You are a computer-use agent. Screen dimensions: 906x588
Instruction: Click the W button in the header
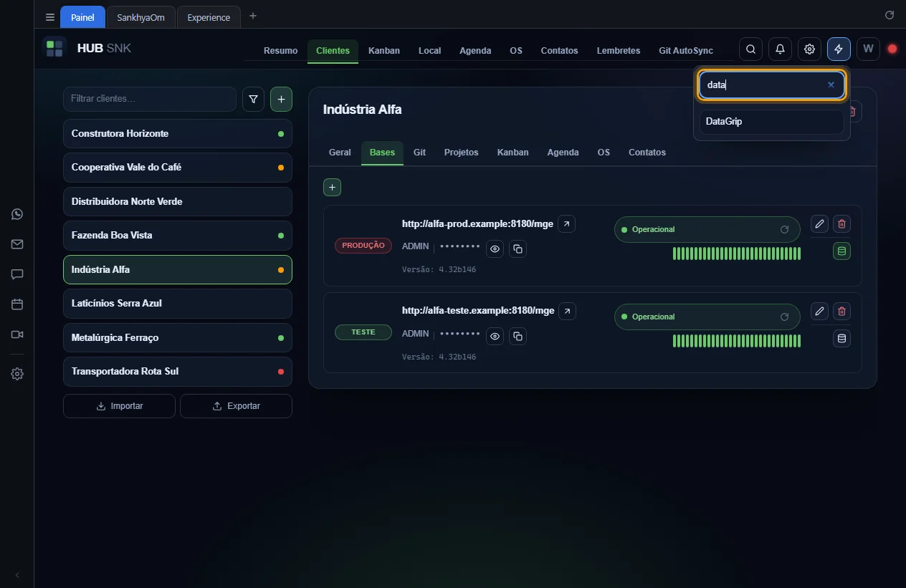coord(868,49)
